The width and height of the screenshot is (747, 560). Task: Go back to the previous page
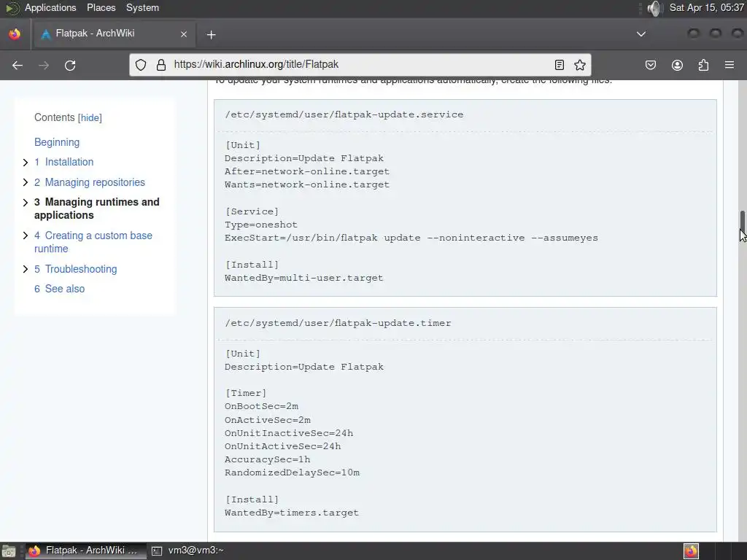[x=18, y=65]
